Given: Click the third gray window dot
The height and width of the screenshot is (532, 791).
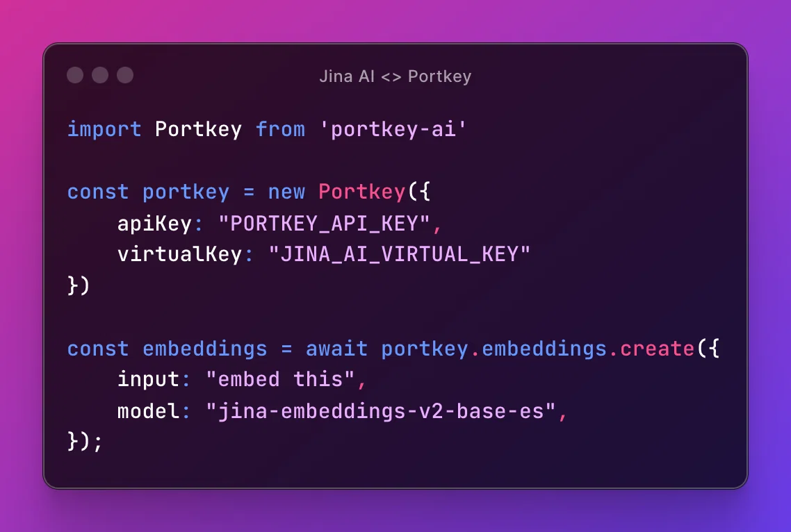Looking at the screenshot, I should click(125, 75).
